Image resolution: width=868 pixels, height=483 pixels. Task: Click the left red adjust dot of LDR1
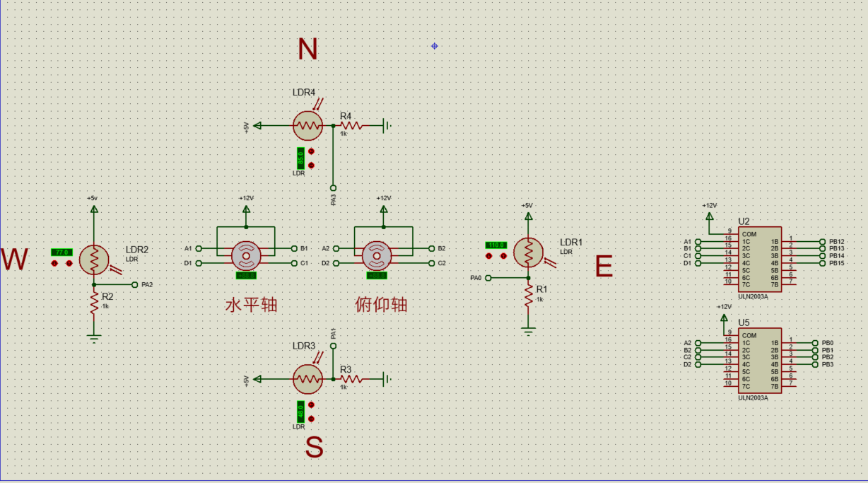pos(489,256)
